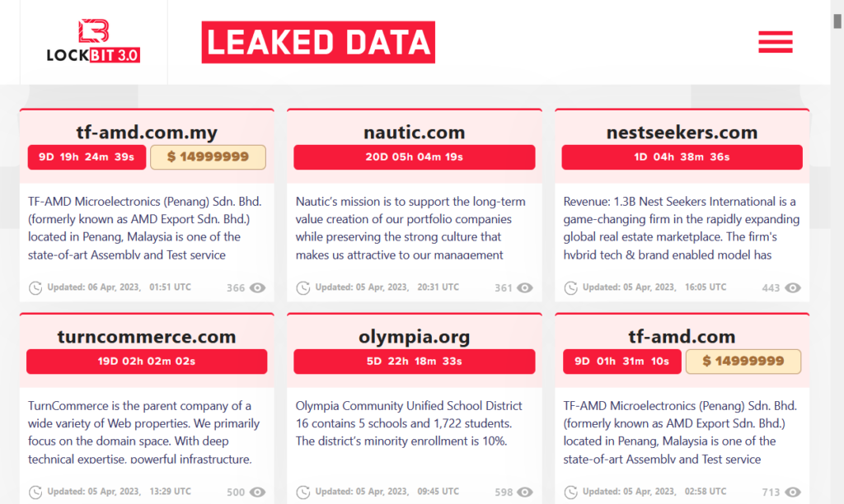Click the eye icon on tf-amd.com.my card

point(258,288)
